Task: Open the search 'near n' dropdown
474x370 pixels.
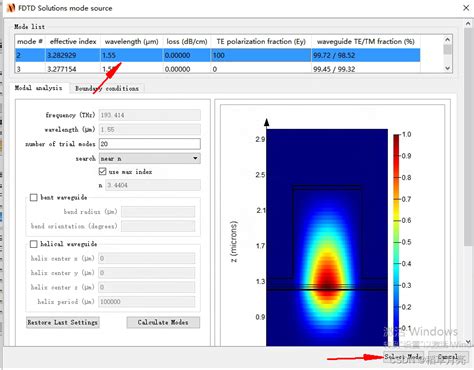Action: click(x=150, y=158)
